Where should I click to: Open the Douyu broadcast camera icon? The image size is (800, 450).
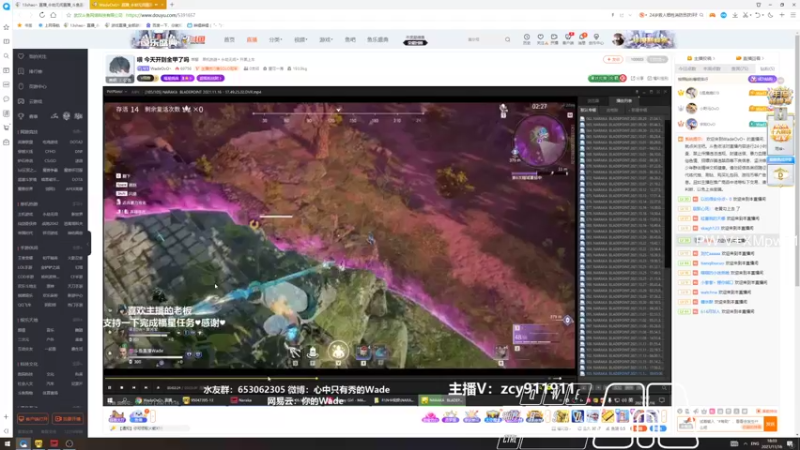tap(554, 39)
